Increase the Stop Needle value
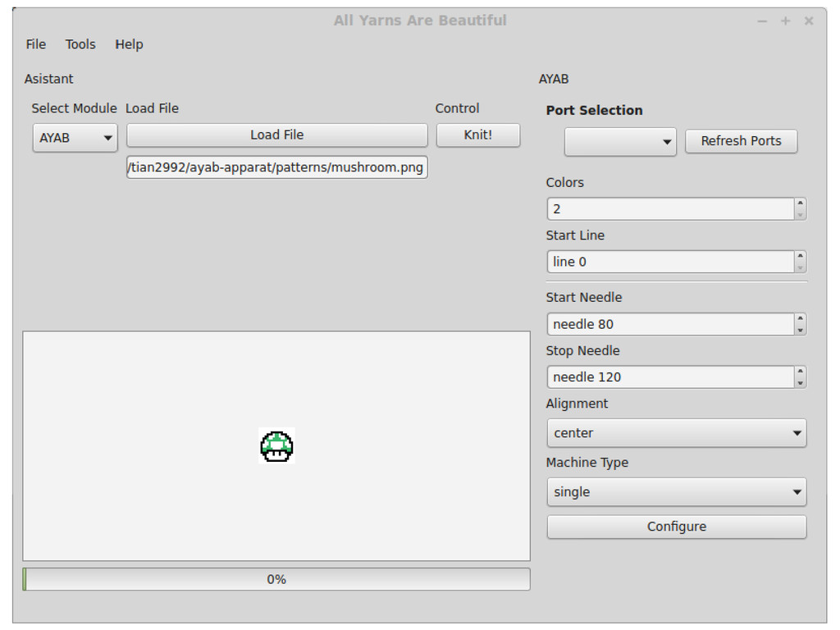This screenshot has width=840, height=630. 800,372
